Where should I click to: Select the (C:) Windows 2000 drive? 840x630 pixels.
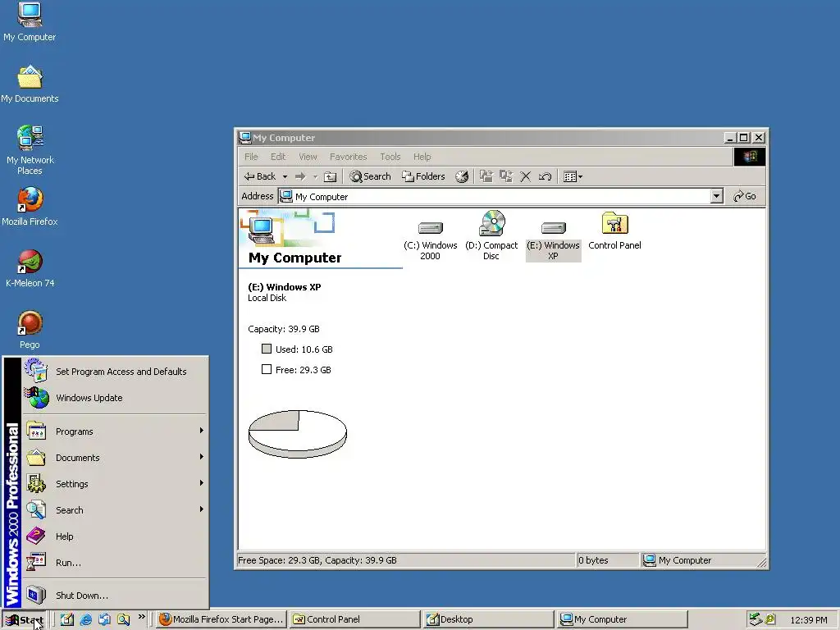coord(430,240)
